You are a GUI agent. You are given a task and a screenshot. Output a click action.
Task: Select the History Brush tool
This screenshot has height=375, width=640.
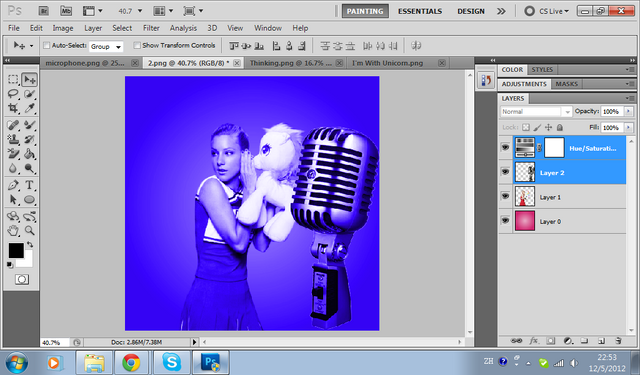pyautogui.click(x=29, y=139)
